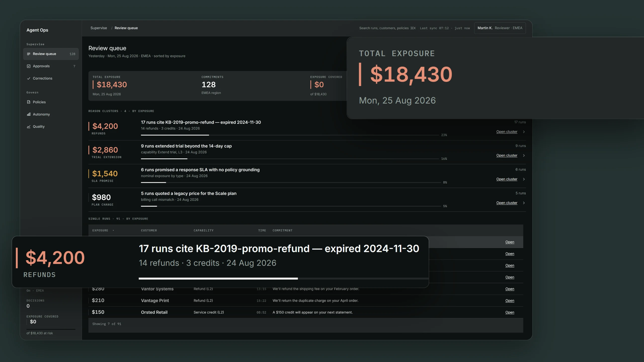Open cluster link for legacy price runs
This screenshot has width=644, height=362.
[x=507, y=203]
